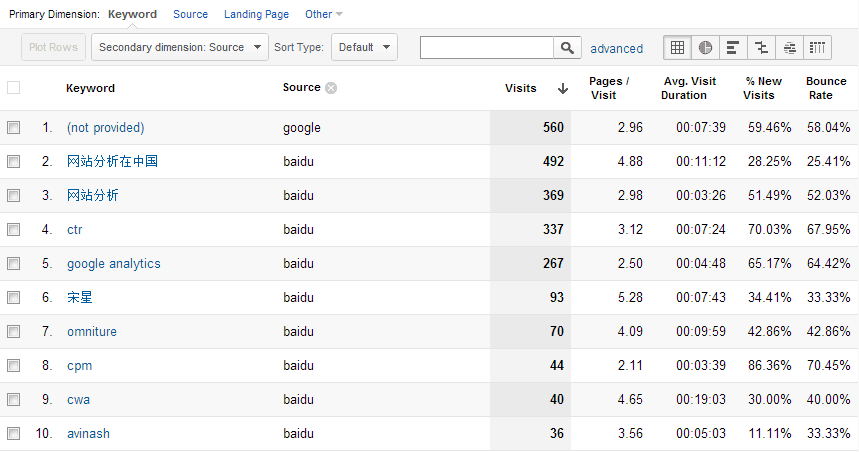This screenshot has height=452, width=859.
Task: Select the Percentage pie chart view icon
Action: (x=706, y=47)
